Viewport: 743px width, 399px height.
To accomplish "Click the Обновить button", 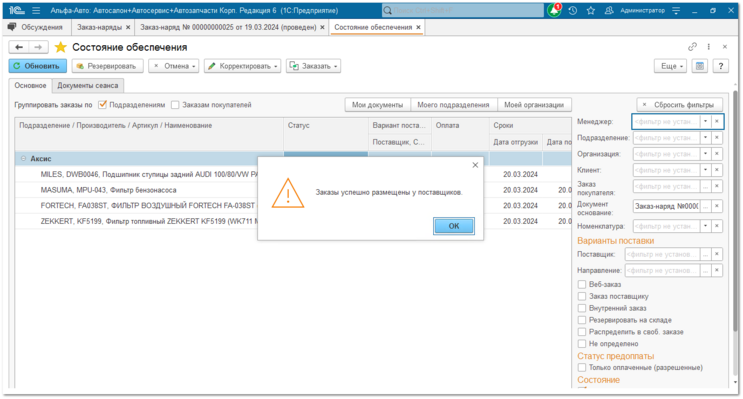I will pyautogui.click(x=37, y=66).
